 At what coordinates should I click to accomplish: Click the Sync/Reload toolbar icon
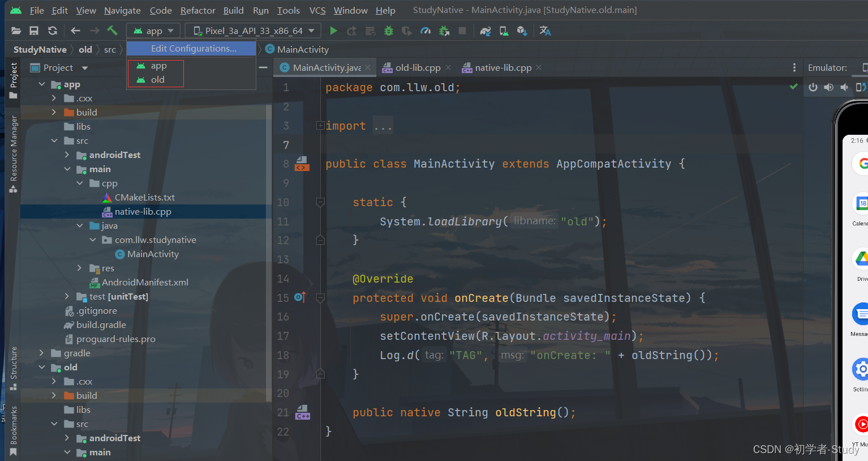coord(53,31)
